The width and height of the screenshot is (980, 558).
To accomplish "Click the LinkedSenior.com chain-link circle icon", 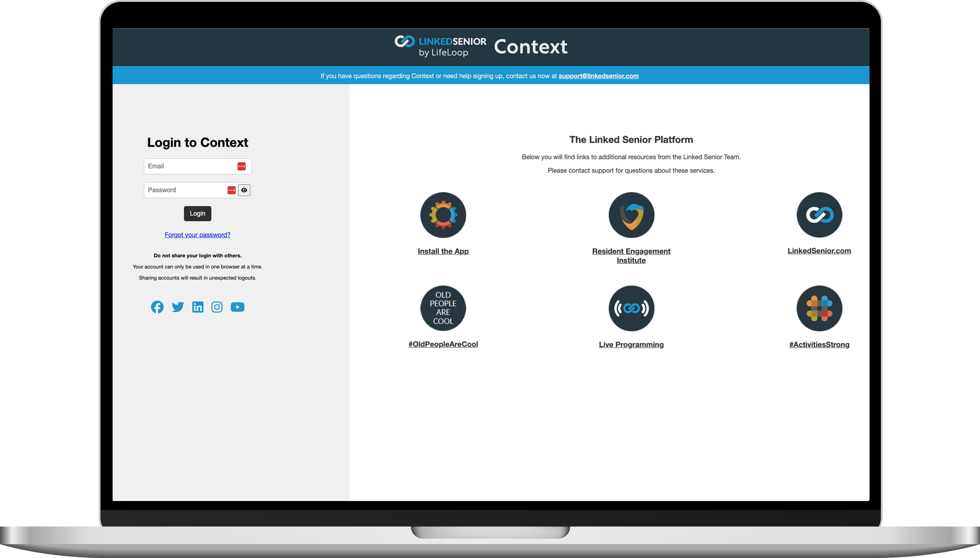I will (x=819, y=215).
